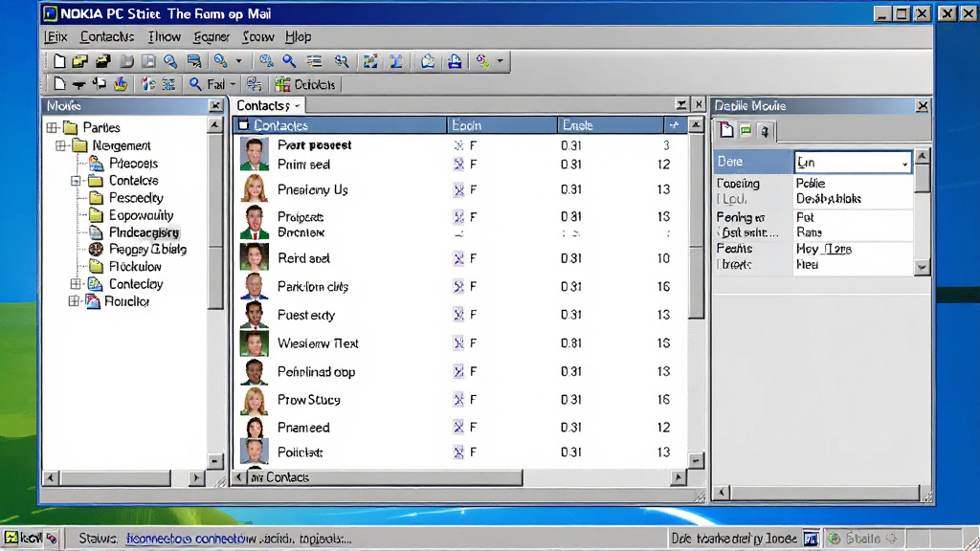Open the Scow menu
980x551 pixels.
point(258,37)
